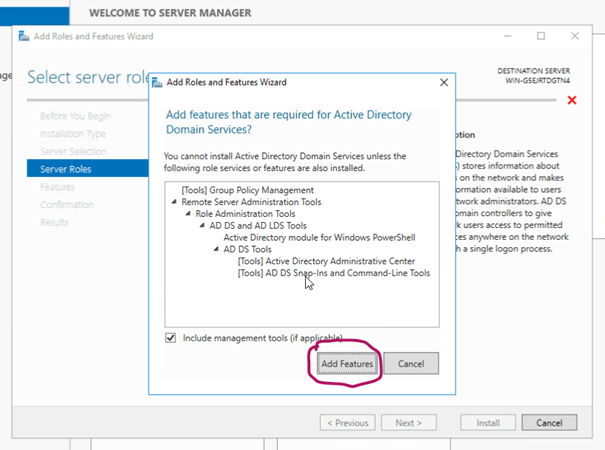Click Cancel in the required features dialog

(x=411, y=364)
